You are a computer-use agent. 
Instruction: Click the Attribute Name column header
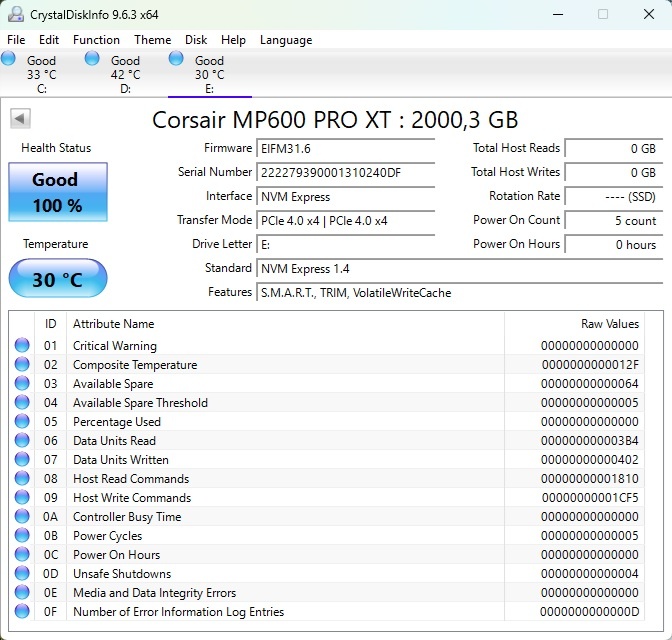pyautogui.click(x=285, y=324)
